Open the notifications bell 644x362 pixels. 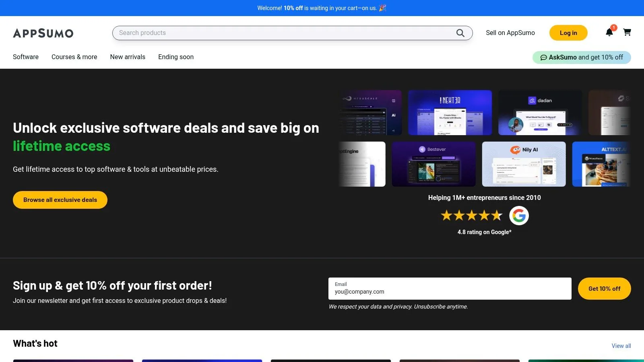(x=609, y=33)
